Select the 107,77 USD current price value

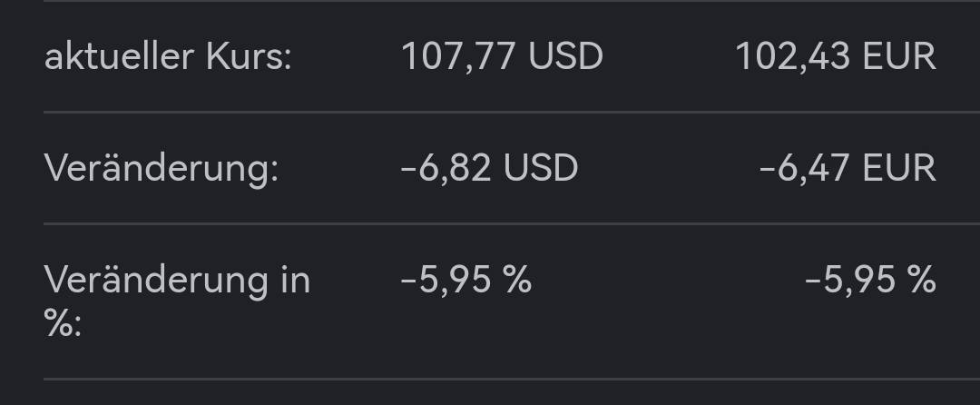(x=502, y=57)
